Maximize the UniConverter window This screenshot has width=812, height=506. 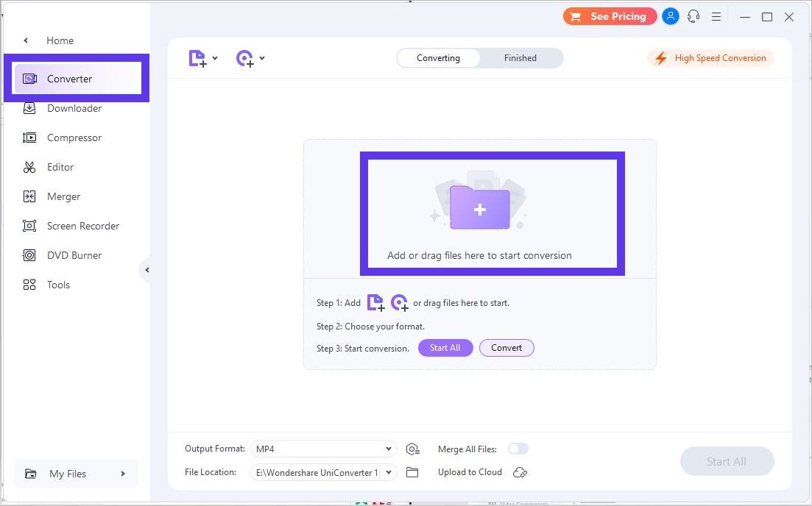(767, 17)
